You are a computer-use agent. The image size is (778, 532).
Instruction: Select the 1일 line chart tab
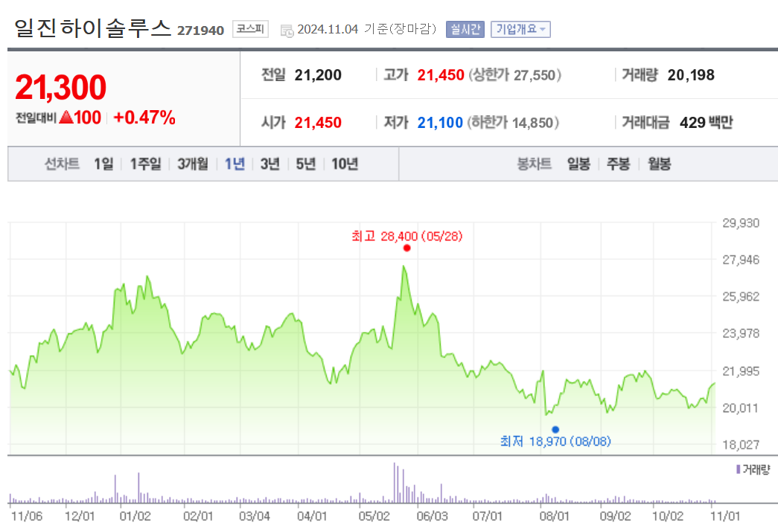(x=103, y=164)
